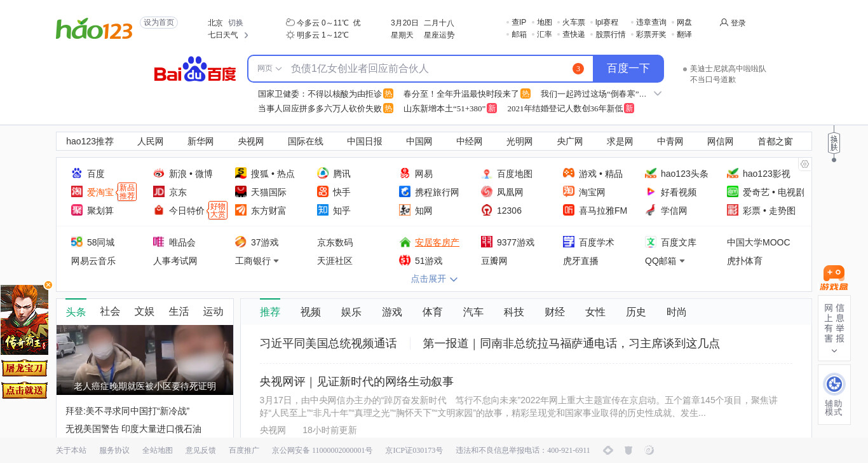This screenshot has height=463, width=868.
Task: Open the 查IP tool link
Action: (519, 22)
